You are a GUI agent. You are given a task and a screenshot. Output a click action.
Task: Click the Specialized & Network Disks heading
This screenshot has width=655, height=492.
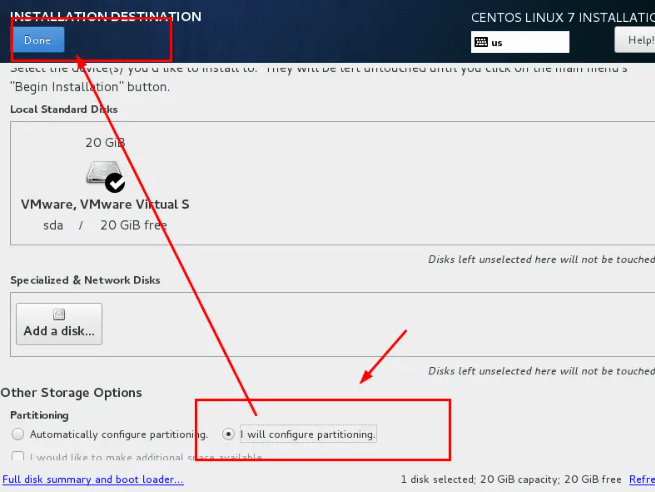point(85,280)
